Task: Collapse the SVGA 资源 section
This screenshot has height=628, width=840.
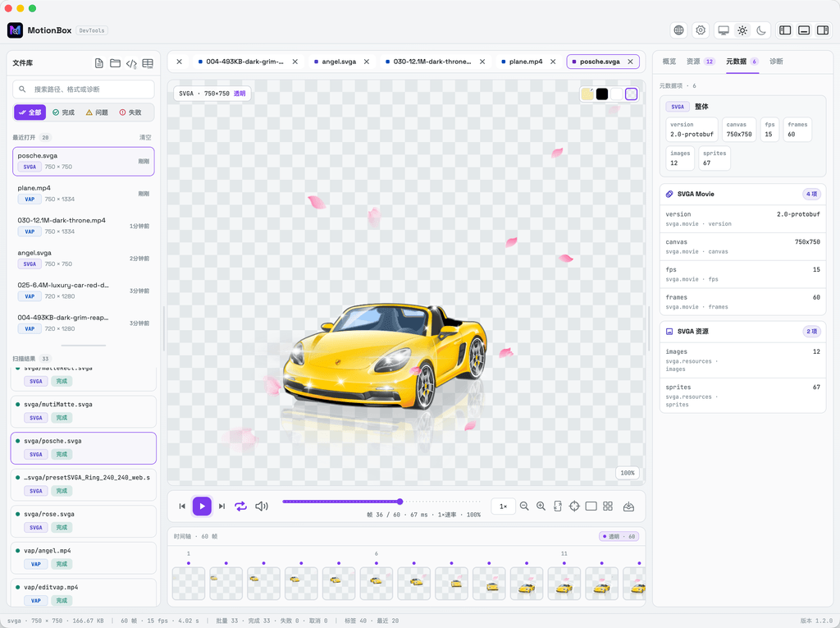Action: point(742,332)
